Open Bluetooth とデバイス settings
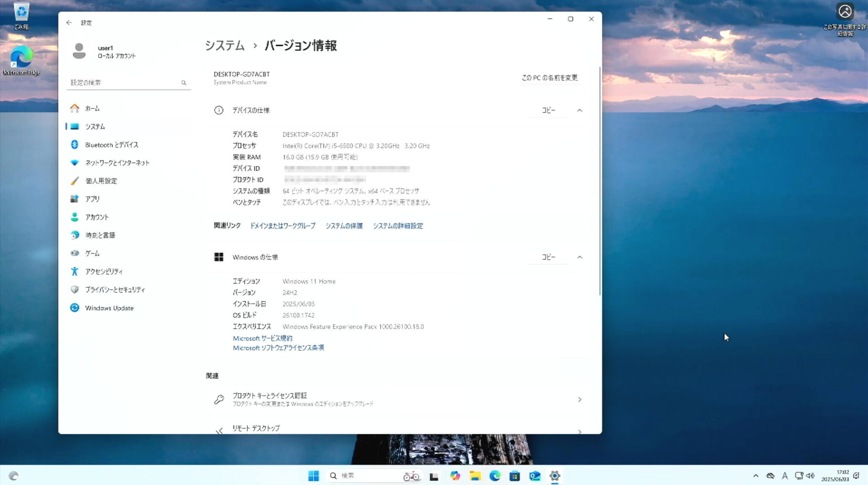The height and width of the screenshot is (485, 868). tap(111, 144)
